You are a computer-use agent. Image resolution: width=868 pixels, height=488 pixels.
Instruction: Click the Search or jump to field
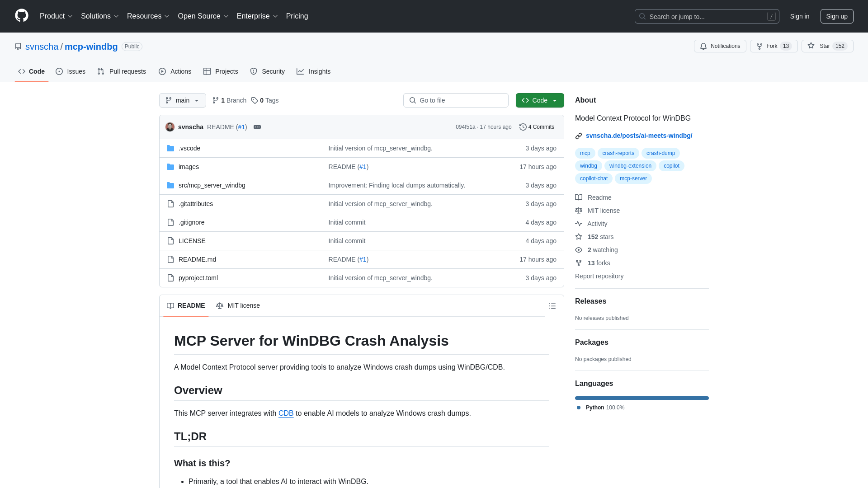coord(707,16)
